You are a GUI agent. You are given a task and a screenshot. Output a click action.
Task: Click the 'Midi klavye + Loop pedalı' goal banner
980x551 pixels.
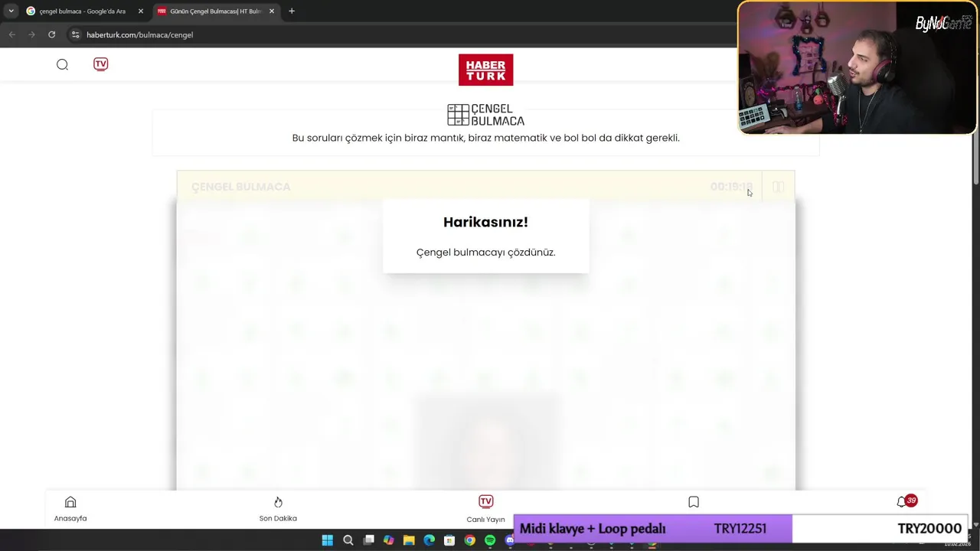593,529
